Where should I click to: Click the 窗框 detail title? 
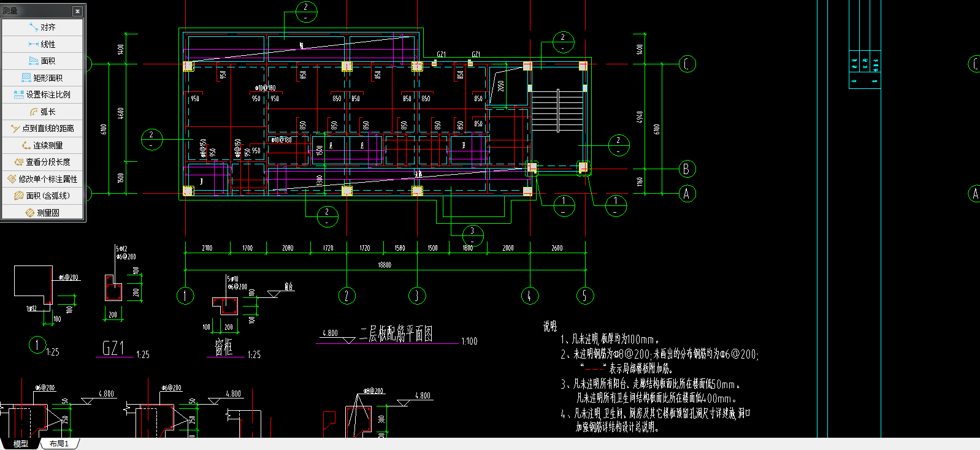coord(224,348)
